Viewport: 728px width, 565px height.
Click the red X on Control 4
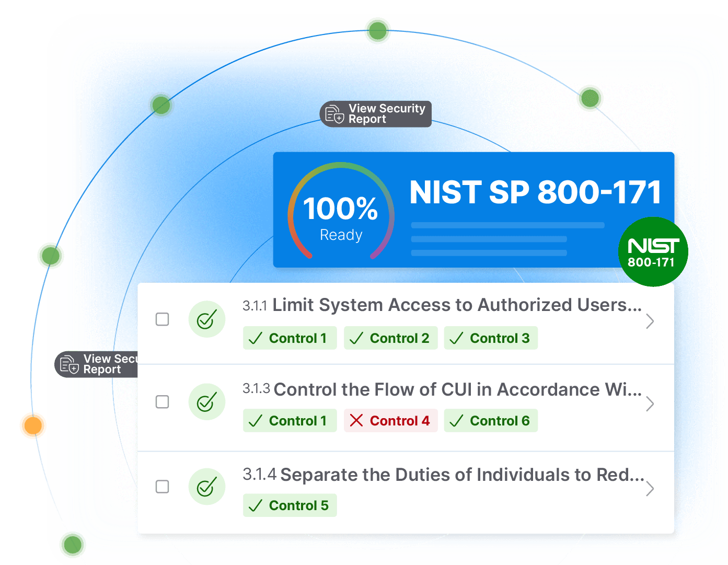(356, 421)
